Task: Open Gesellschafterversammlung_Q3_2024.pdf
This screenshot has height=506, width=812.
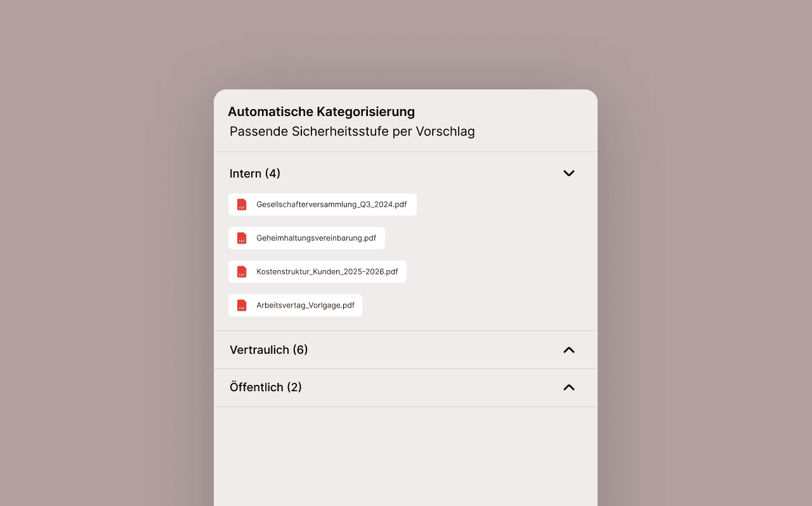Action: pyautogui.click(x=322, y=204)
